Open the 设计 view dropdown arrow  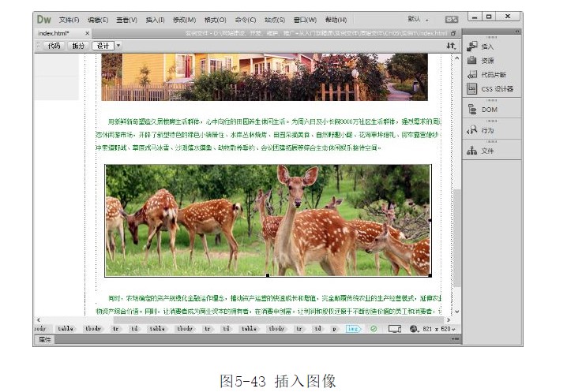click(118, 46)
